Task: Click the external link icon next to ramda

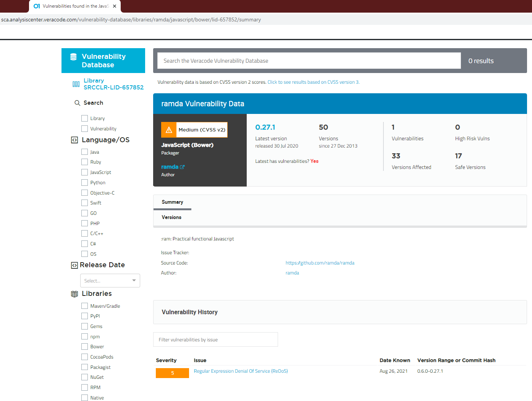Action: coord(182,167)
